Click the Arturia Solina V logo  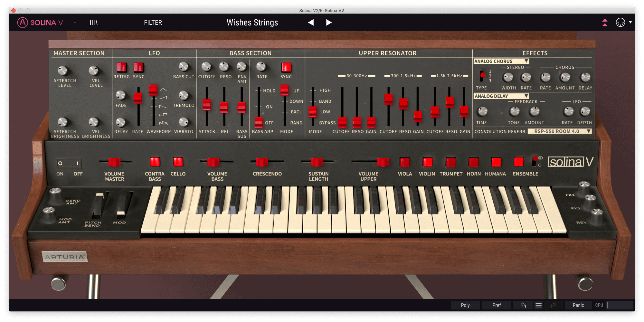click(x=40, y=23)
